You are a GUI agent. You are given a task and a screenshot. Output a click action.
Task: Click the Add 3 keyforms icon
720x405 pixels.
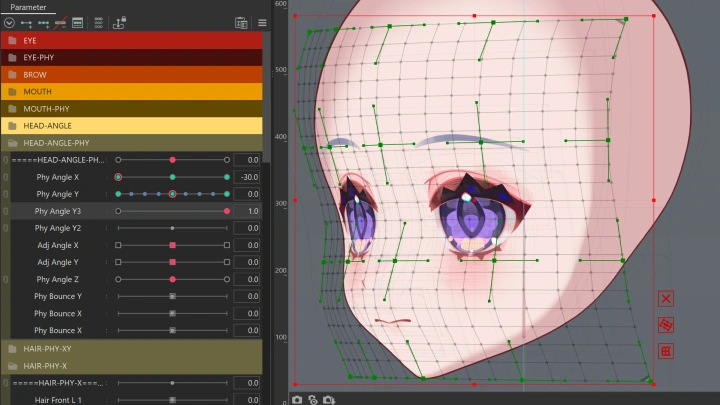(44, 22)
